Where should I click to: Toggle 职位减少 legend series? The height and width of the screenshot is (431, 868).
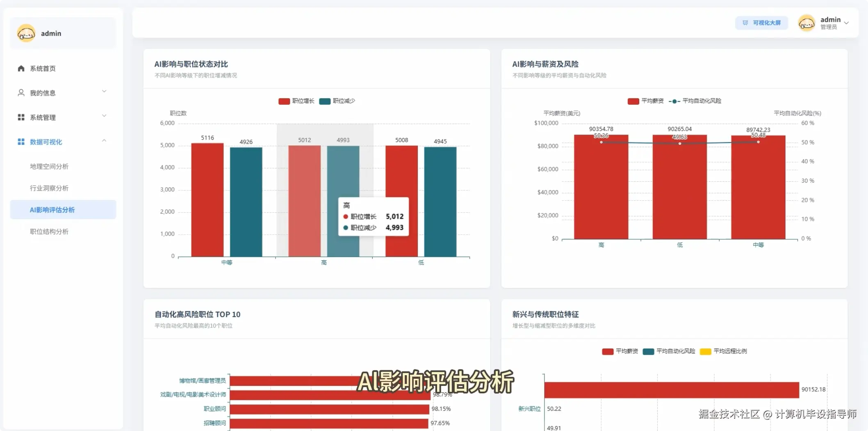pyautogui.click(x=337, y=101)
